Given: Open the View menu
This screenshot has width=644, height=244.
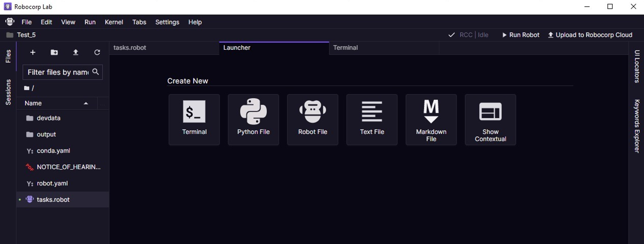Looking at the screenshot, I should click(x=68, y=22).
